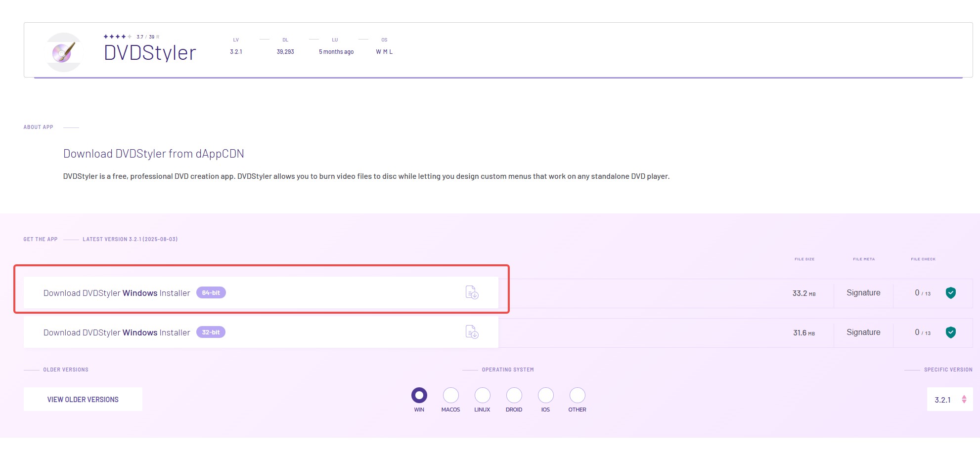Choose the IOS operating system option
The height and width of the screenshot is (454, 980).
(546, 395)
